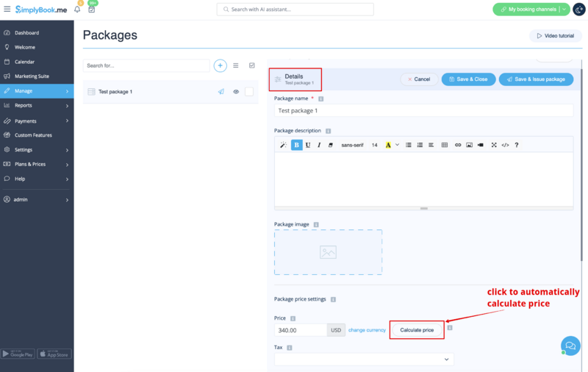This screenshot has height=372, width=588.
Task: Expand the Reports sidebar menu
Action: 37,105
